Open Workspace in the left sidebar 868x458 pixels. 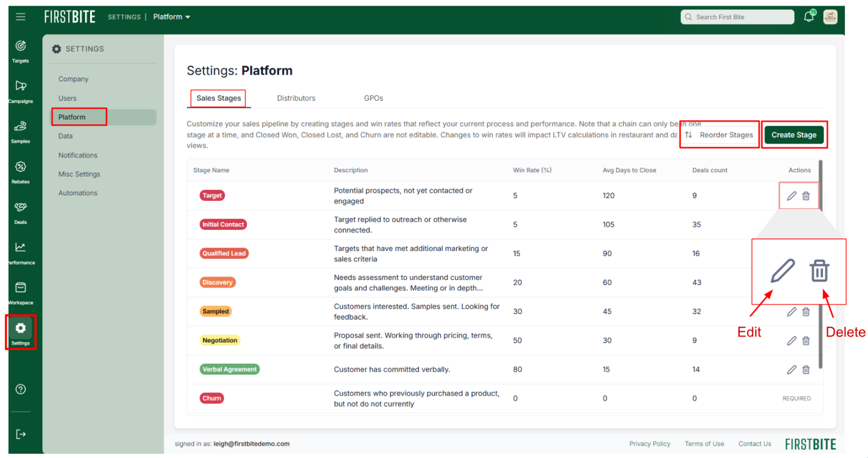click(x=21, y=293)
